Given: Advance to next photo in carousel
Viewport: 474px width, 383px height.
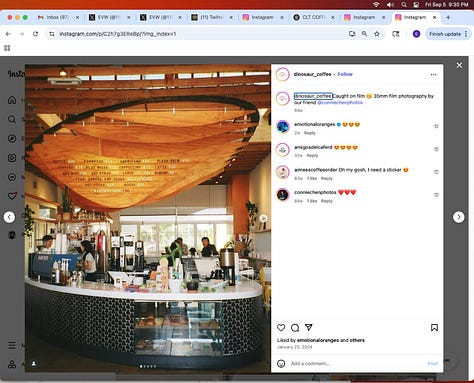Looking at the screenshot, I should click(x=263, y=218).
